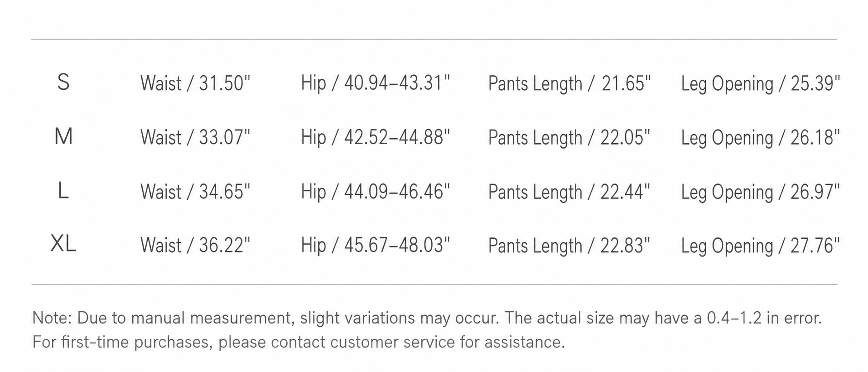Click Pants Length / 22.44" cell
The width and height of the screenshot is (868, 372).
pyautogui.click(x=569, y=192)
